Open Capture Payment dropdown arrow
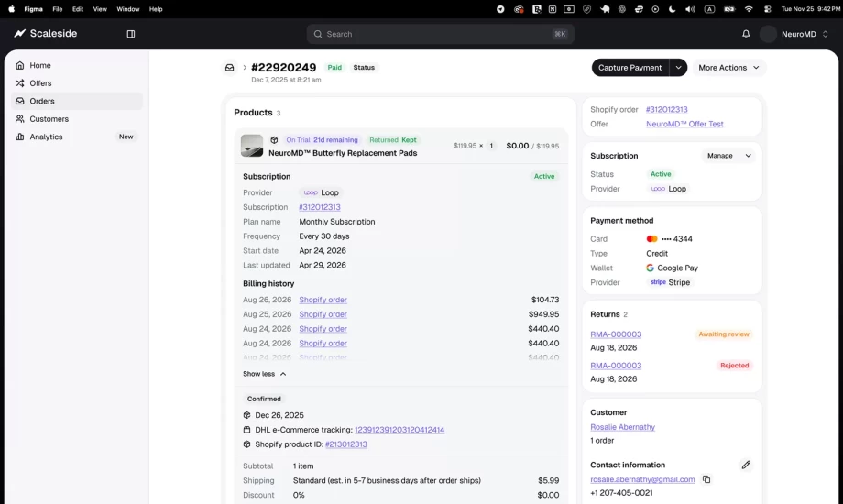 (x=678, y=68)
